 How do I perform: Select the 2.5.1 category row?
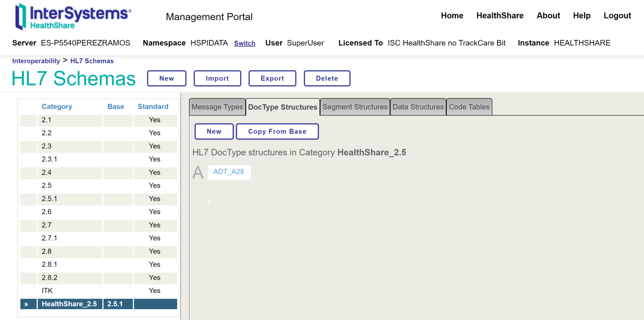click(50, 199)
